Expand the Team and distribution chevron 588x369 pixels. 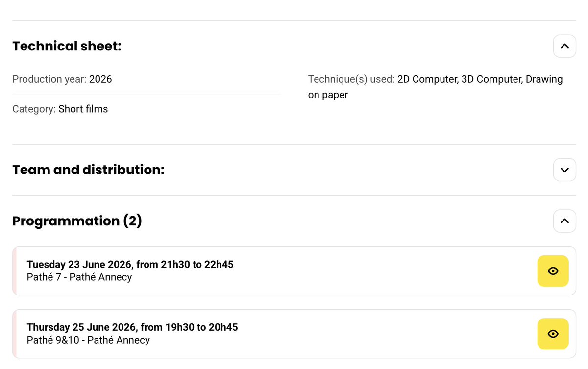click(x=564, y=170)
